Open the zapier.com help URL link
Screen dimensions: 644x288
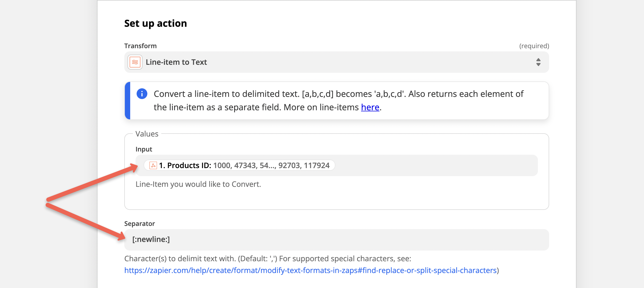[x=310, y=270]
